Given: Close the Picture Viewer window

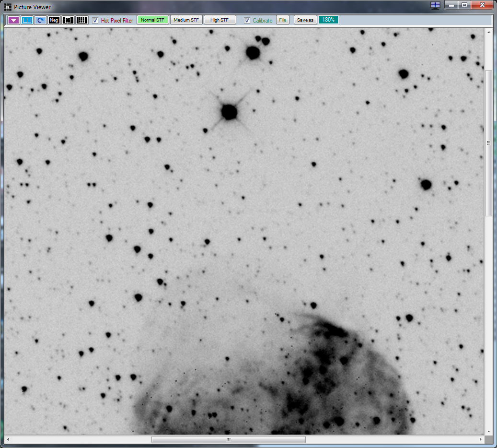Looking at the screenshot, I should point(482,5).
